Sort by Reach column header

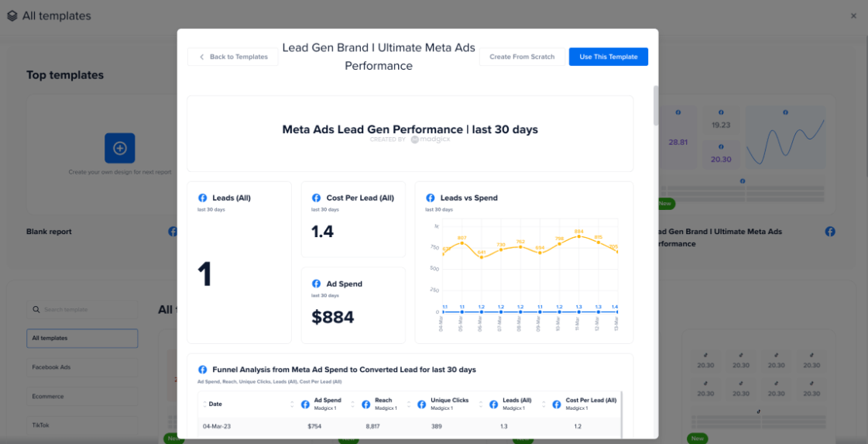pyautogui.click(x=352, y=404)
